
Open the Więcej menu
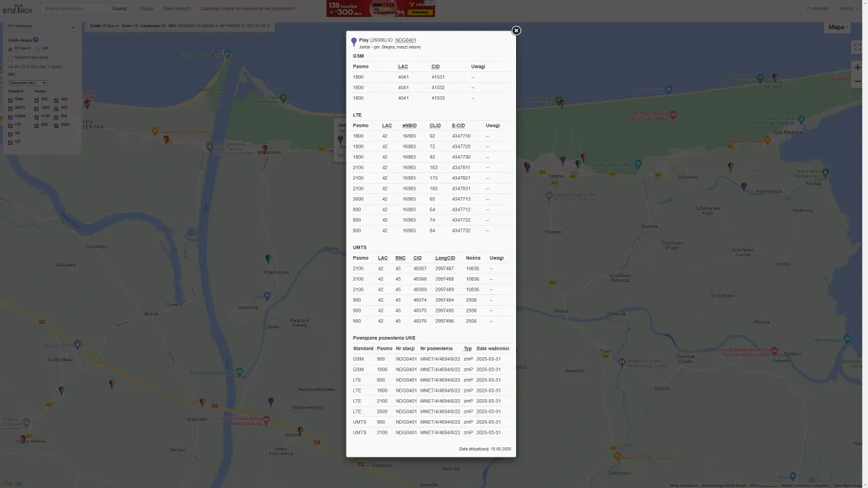(847, 9)
